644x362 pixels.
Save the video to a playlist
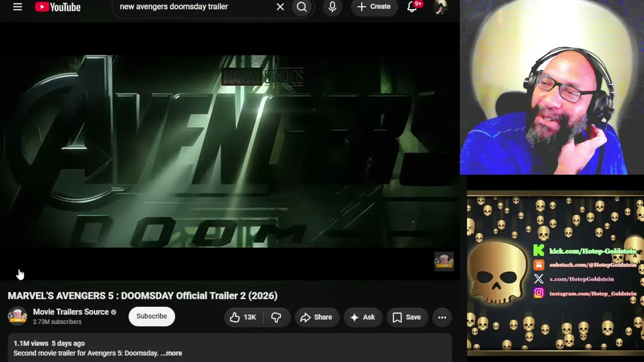407,317
